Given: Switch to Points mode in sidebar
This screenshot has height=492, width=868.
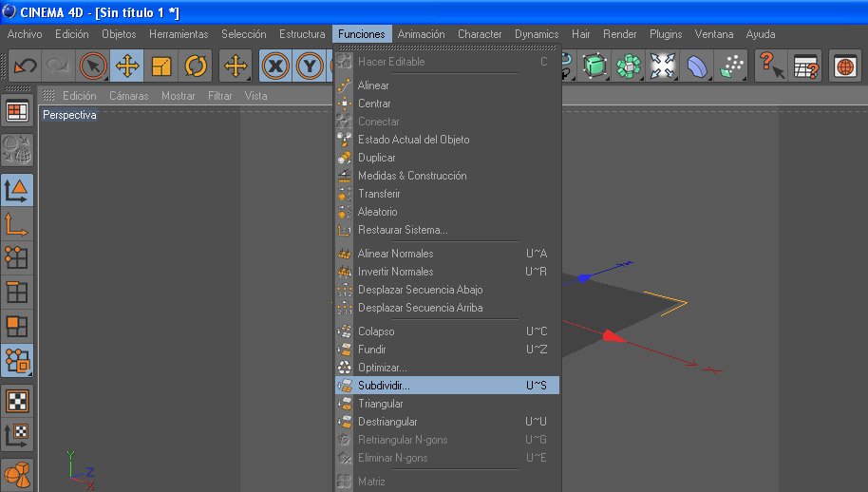Looking at the screenshot, I should (x=17, y=258).
